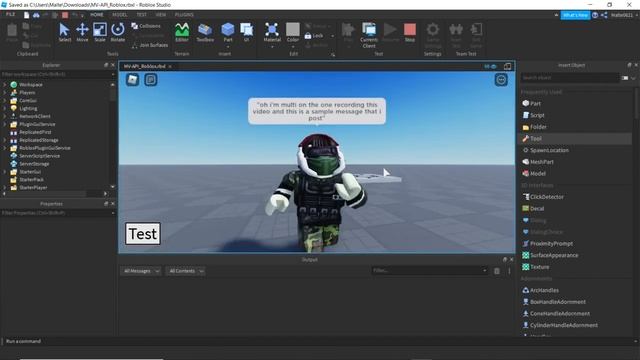Expand the ReplicatedStorage node
The image size is (640, 360).
5,140
